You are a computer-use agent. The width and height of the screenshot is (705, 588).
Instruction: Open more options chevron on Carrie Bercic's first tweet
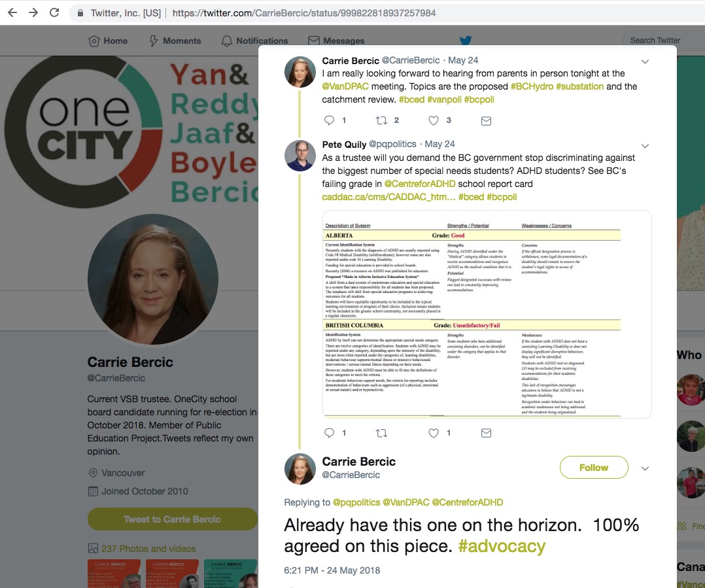[645, 61]
